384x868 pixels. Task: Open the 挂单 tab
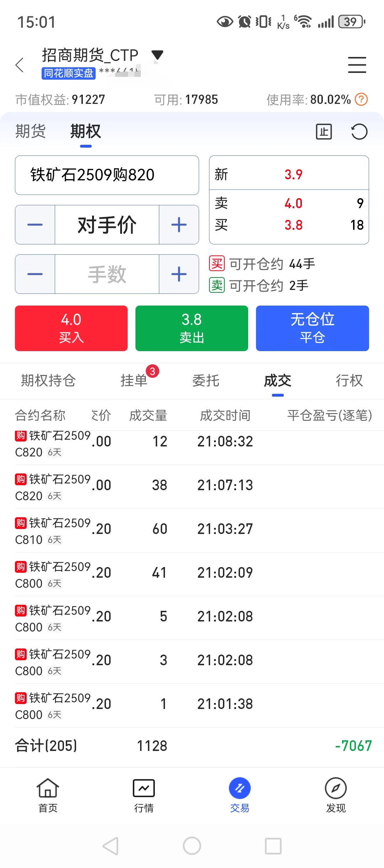(x=134, y=381)
